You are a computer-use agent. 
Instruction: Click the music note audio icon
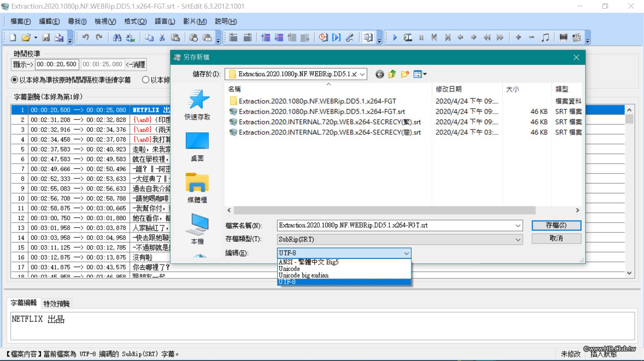(x=545, y=37)
